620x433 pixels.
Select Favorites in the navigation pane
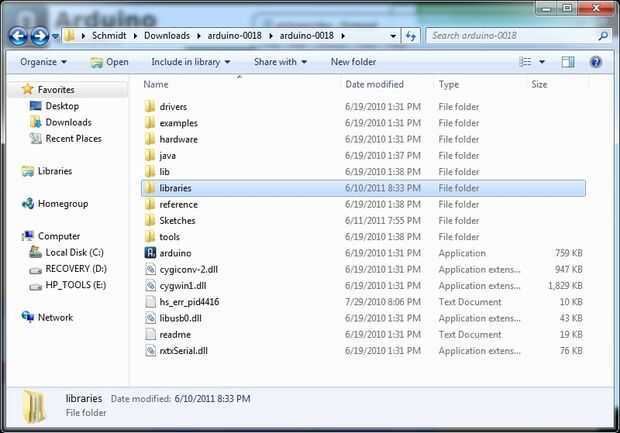click(x=56, y=90)
